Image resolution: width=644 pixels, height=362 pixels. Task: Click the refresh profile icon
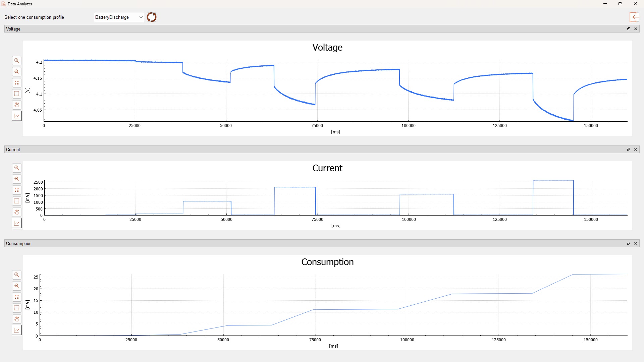pyautogui.click(x=152, y=17)
